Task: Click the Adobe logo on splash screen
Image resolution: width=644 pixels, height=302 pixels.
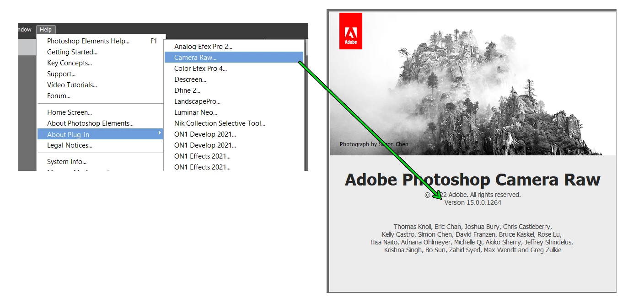Action: (x=351, y=31)
